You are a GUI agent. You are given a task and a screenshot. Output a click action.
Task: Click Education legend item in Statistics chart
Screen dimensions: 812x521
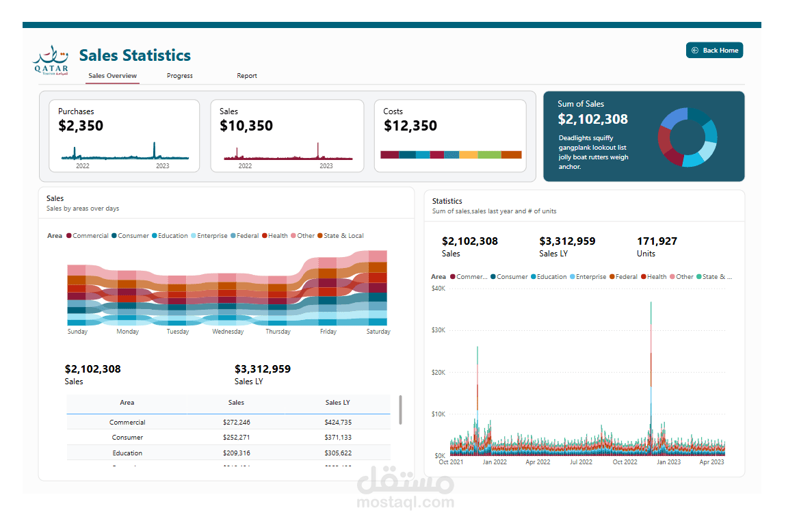point(549,277)
